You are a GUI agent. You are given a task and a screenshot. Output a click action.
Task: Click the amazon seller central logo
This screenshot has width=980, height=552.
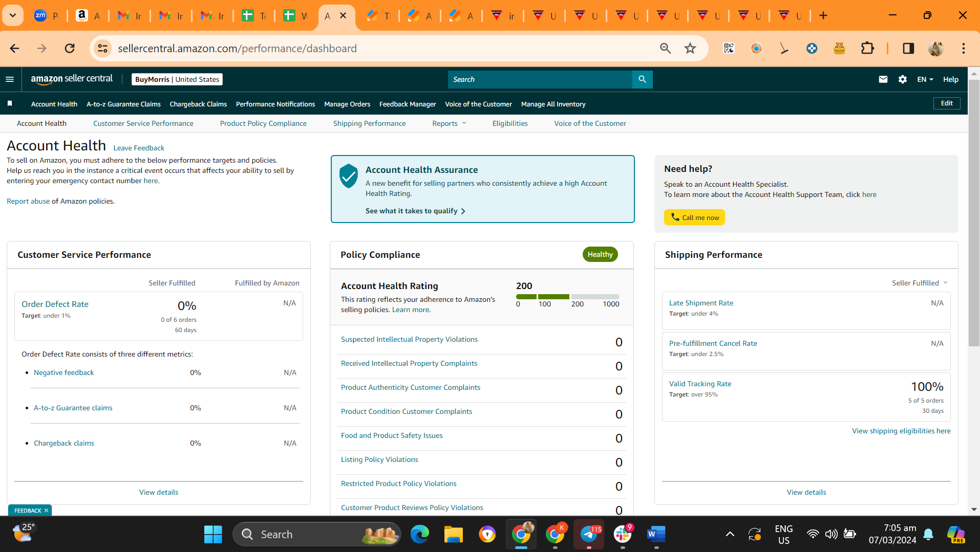point(72,79)
